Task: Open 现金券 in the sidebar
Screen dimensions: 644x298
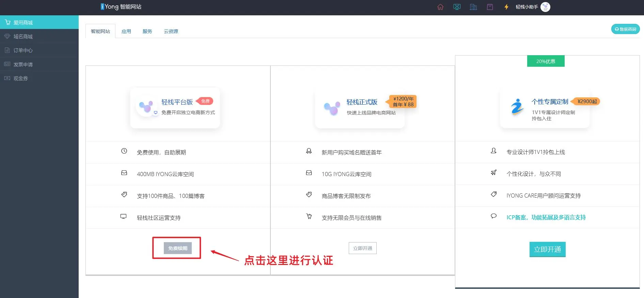Action: tap(21, 78)
